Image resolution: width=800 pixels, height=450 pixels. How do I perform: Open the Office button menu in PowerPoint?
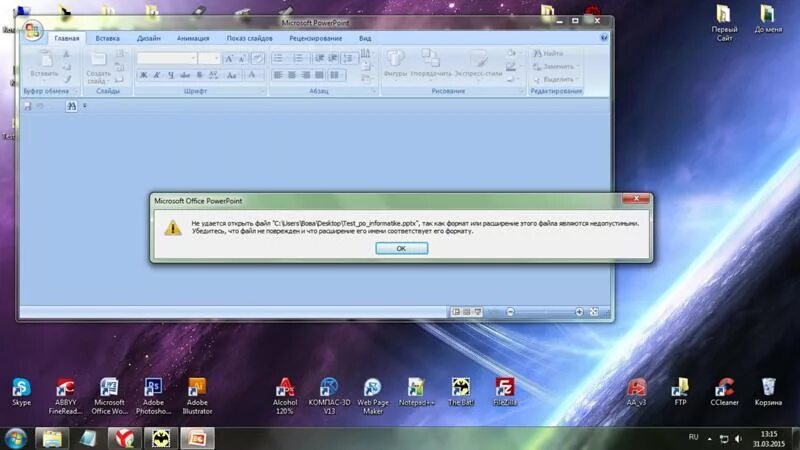(x=32, y=31)
